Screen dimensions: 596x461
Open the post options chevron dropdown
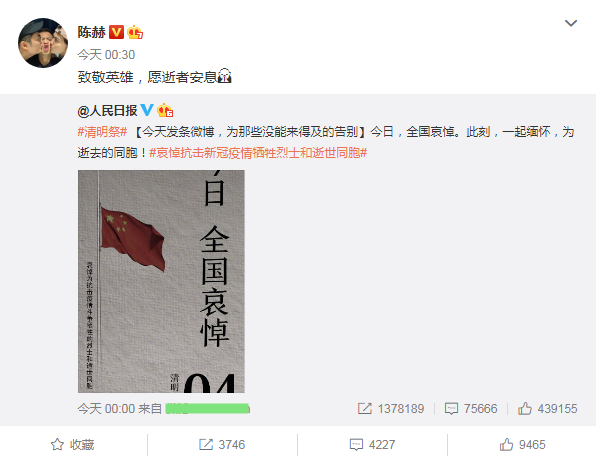click(571, 23)
